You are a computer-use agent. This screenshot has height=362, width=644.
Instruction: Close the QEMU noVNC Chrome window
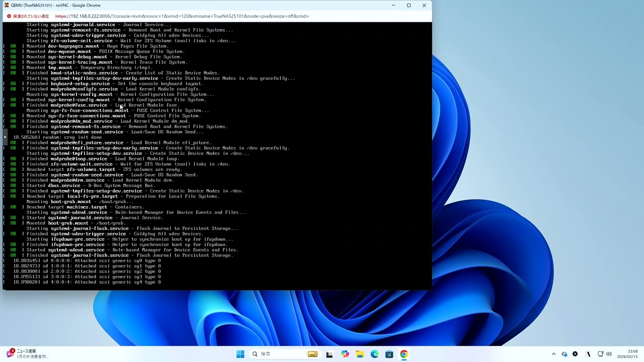point(424,5)
